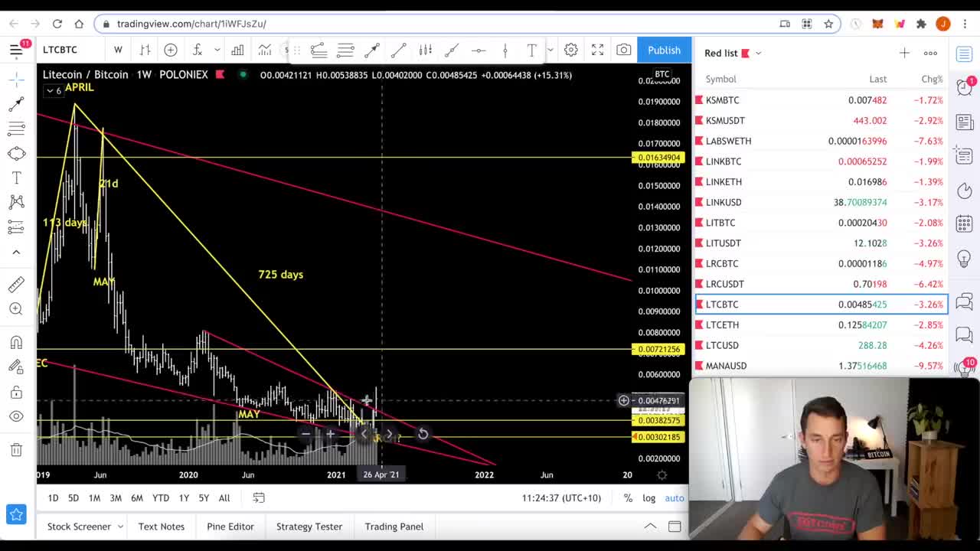
Task: Open the Trading Panel tab
Action: [394, 527]
